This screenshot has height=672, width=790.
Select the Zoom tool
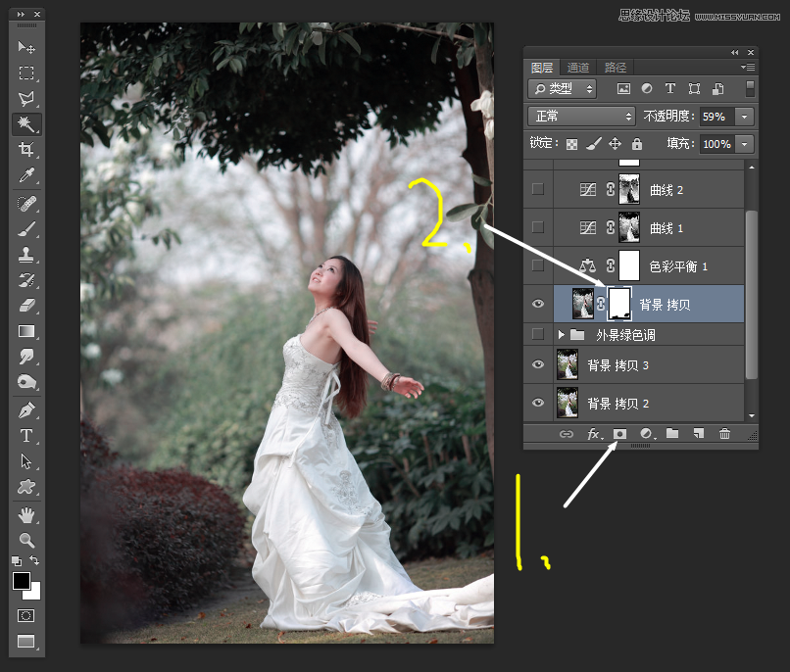[x=26, y=541]
